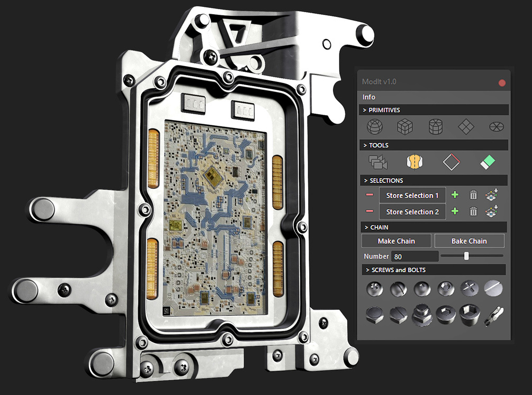
Task: Click the Number input field showing 80
Action: click(x=414, y=256)
